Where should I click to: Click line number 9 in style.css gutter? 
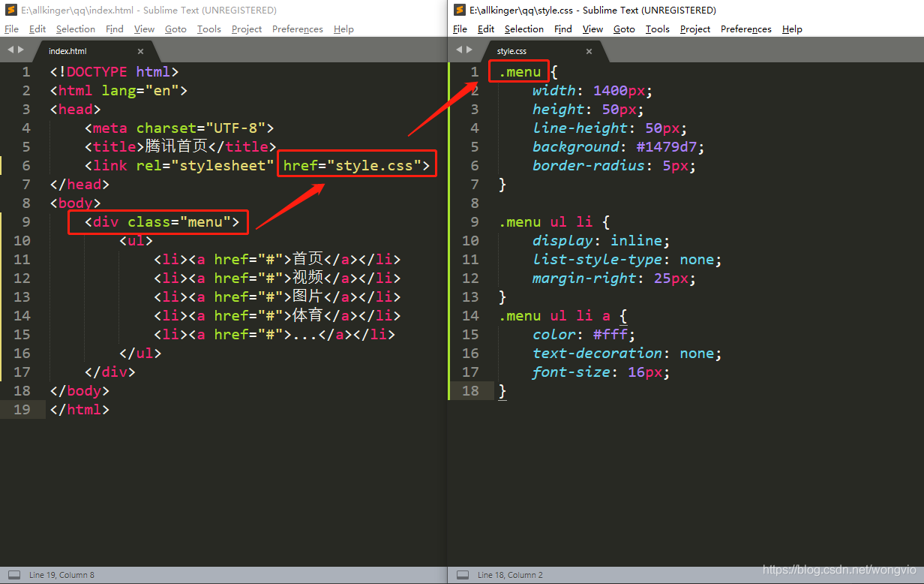point(474,222)
